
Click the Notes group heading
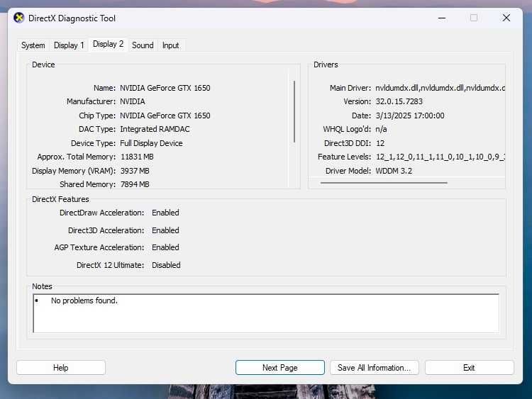42,286
